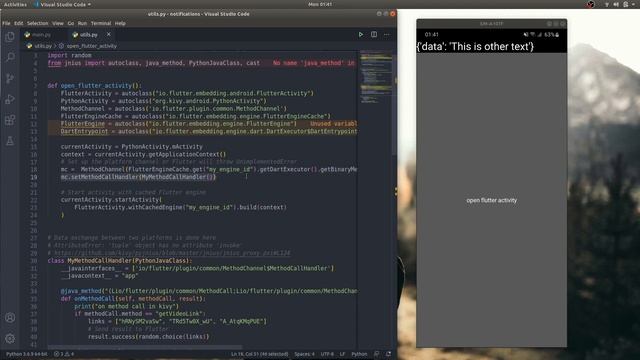Open the editor More Actions ellipsis
This screenshot has width=640, height=360.
tap(387, 35)
